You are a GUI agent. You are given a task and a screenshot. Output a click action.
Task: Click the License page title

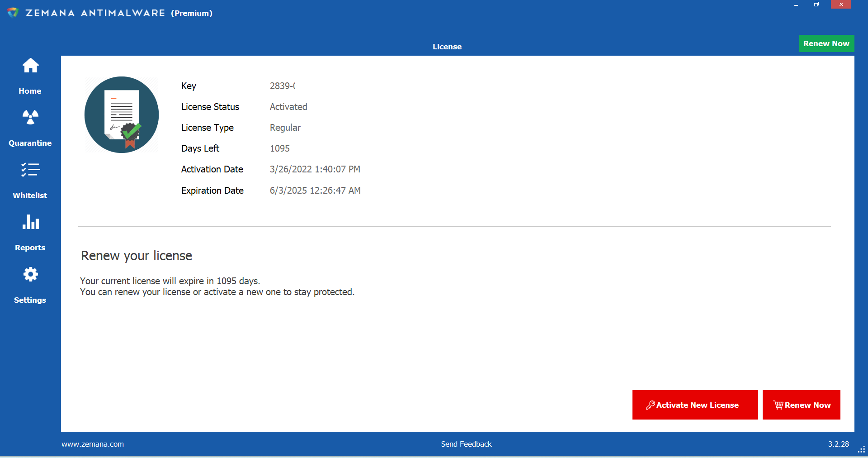[x=447, y=47]
